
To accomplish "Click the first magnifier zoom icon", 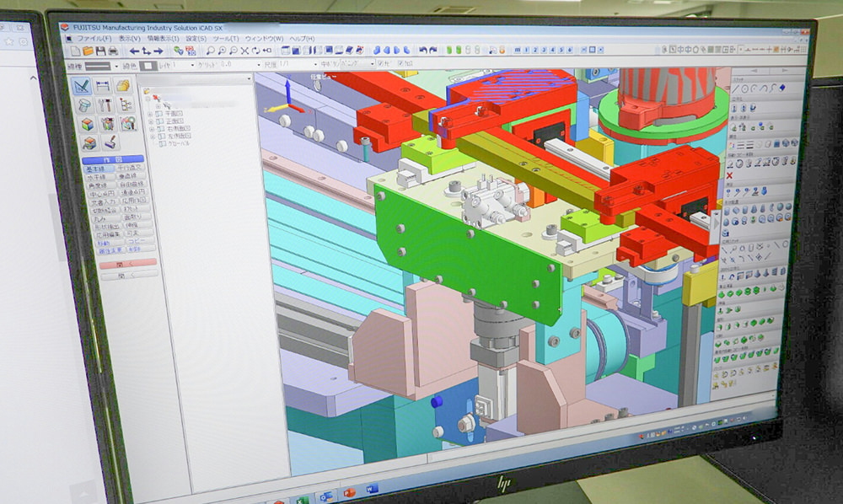I will [210, 51].
